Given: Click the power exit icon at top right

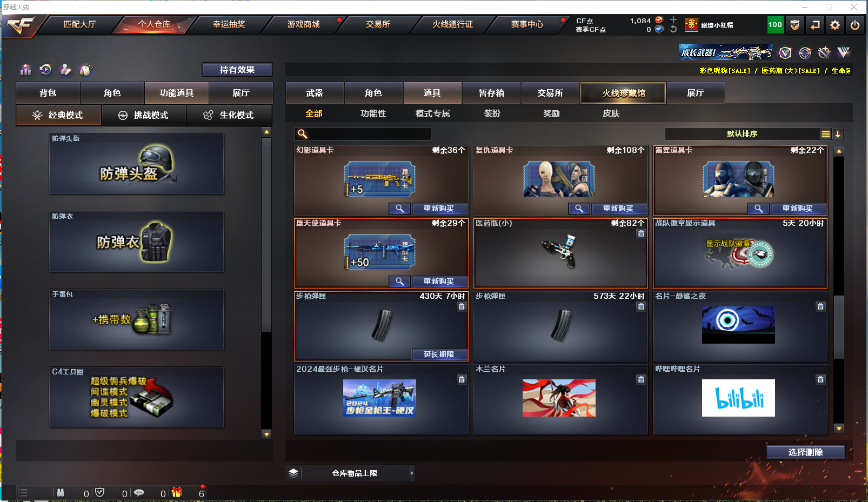Looking at the screenshot, I should [x=854, y=25].
